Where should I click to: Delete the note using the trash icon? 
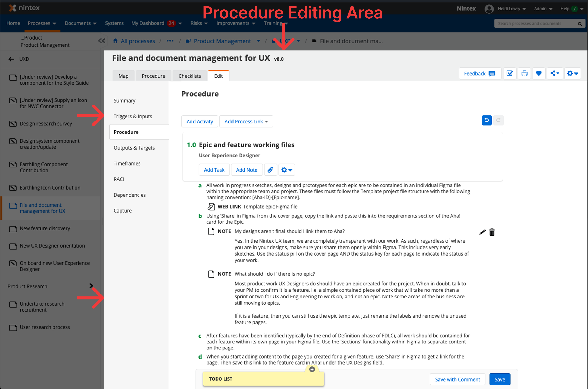coord(492,232)
